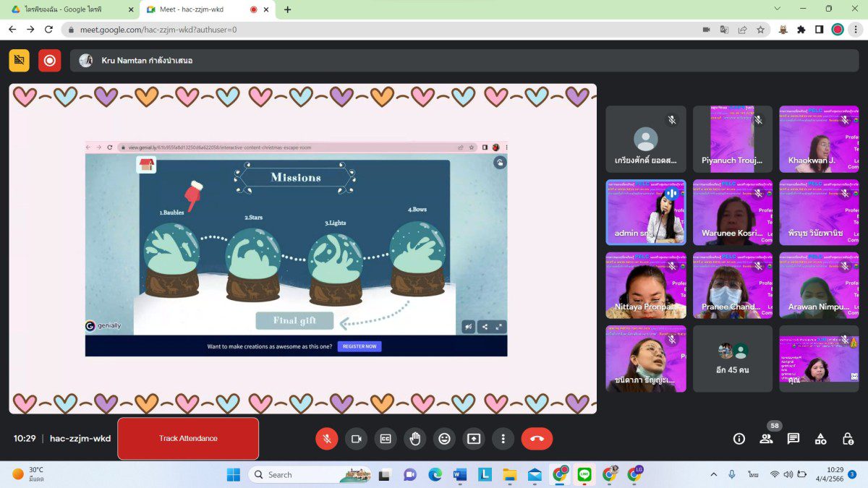The image size is (868, 488).
Task: Toggle the camera button in Meet
Action: click(356, 438)
